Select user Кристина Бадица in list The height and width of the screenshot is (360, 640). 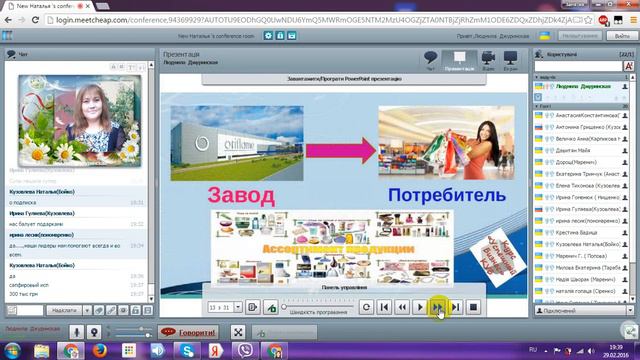(x=582, y=233)
